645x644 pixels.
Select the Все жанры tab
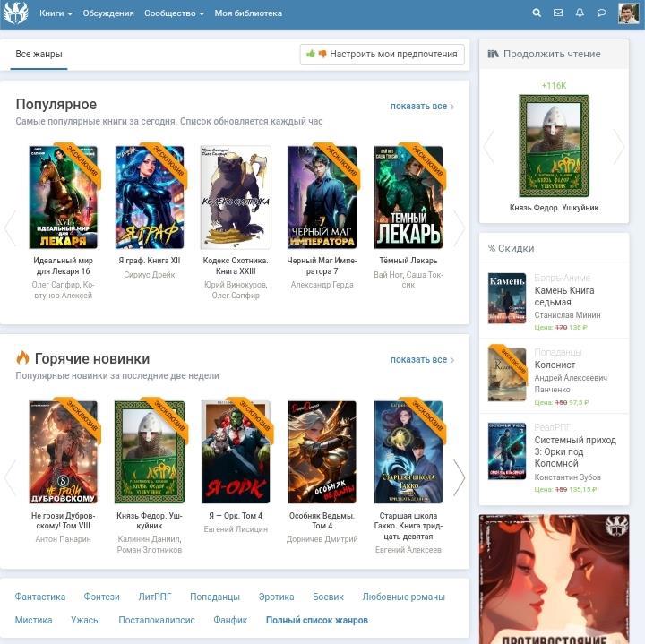pyautogui.click(x=39, y=55)
